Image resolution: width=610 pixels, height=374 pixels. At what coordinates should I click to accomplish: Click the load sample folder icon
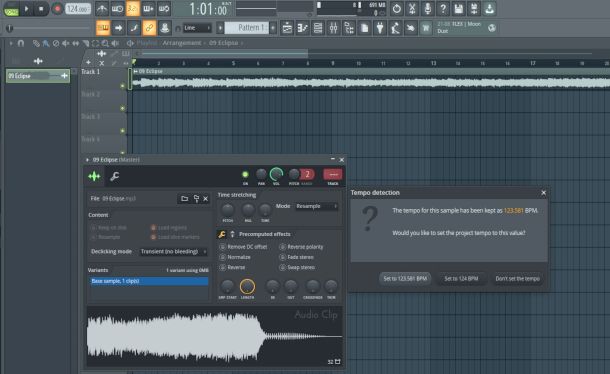(184, 199)
